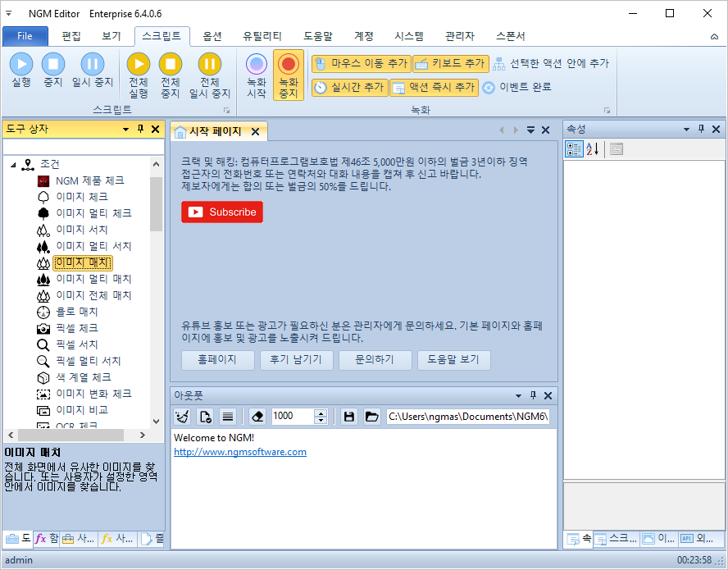Click 선택한 액션 안에 추가
The height and width of the screenshot is (570, 728).
[x=551, y=64]
